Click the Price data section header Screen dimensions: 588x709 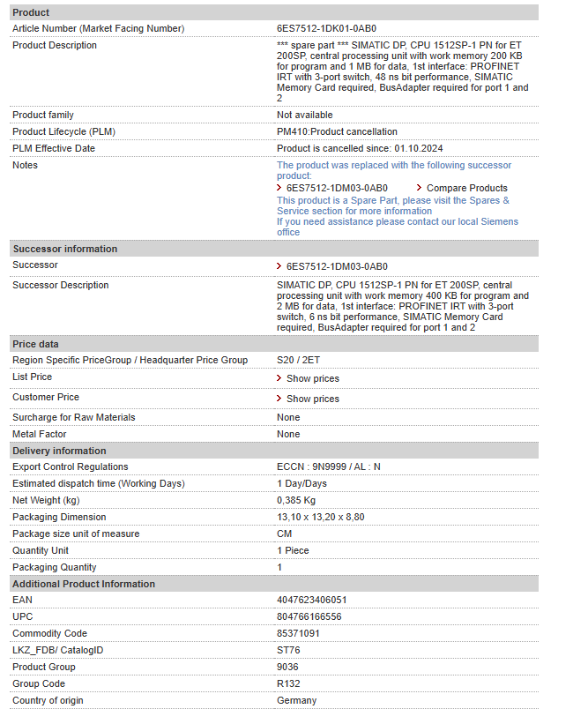(x=35, y=344)
